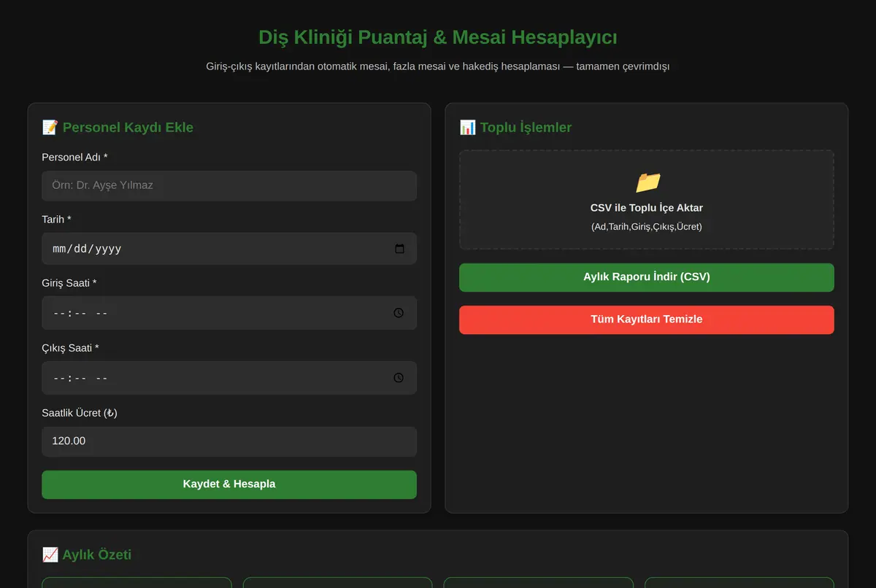The width and height of the screenshot is (876, 588).
Task: Focus the Giriş Saati time field
Action: 229,313
